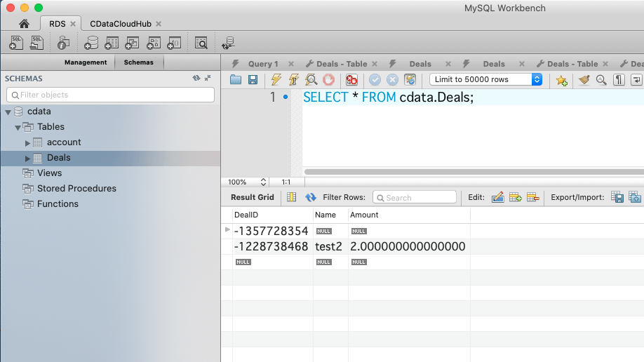Close the Query 1 tab
Image resolution: width=644 pixels, height=362 pixels.
(291, 64)
